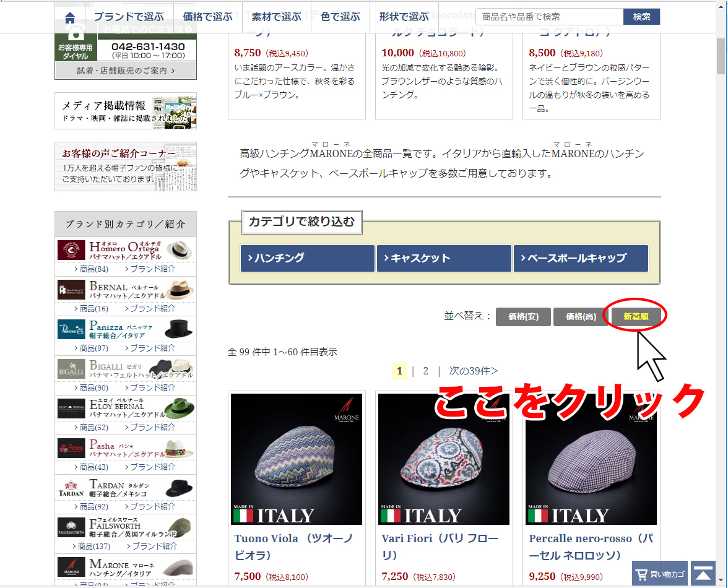Screen dimensions: 728x588
Task: Click scrollbar down arrow
Action: tap(720, 580)
